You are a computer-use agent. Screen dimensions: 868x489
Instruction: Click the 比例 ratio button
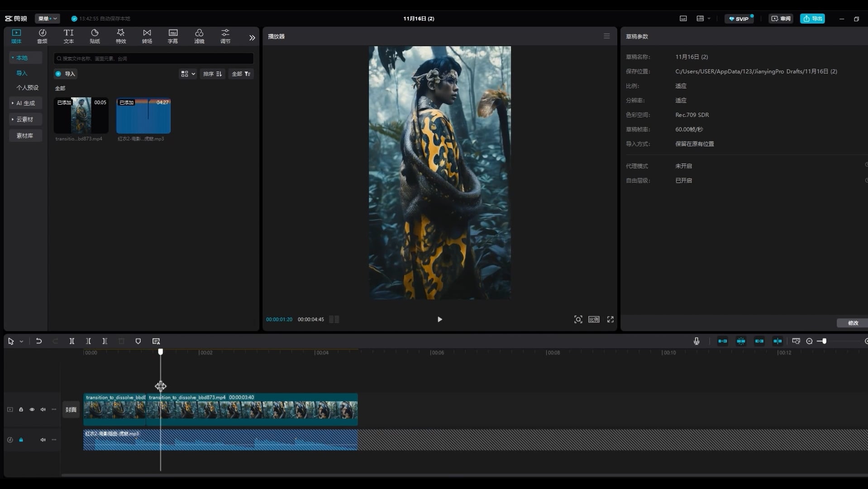tap(594, 319)
